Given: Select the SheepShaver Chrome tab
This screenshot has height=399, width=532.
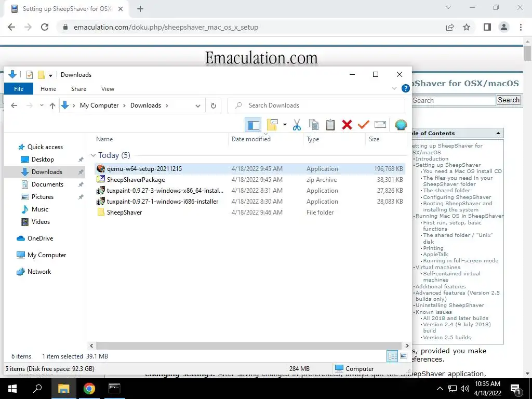Looking at the screenshot, I should point(66,9).
